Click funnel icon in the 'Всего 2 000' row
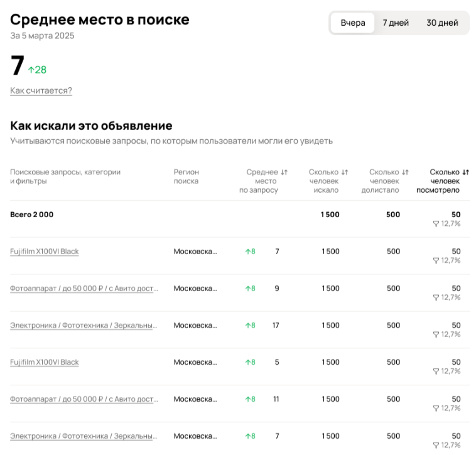The image size is (476, 455). 436,223
